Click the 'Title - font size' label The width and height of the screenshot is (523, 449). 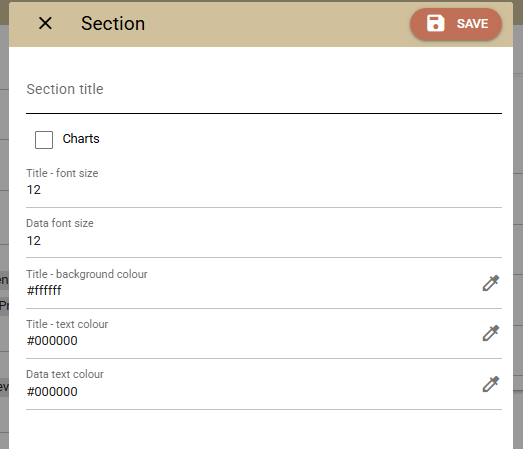[62, 173]
